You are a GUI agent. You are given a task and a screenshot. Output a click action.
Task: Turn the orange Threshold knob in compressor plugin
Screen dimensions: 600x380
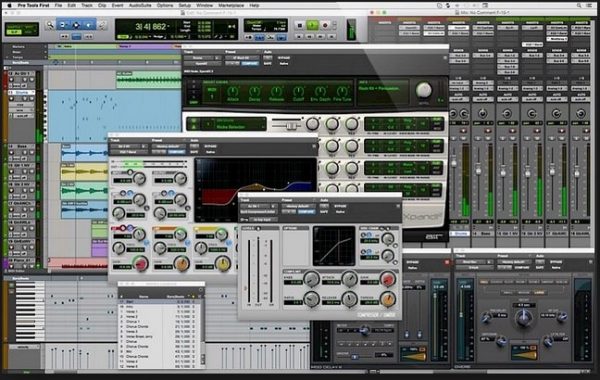point(387,299)
